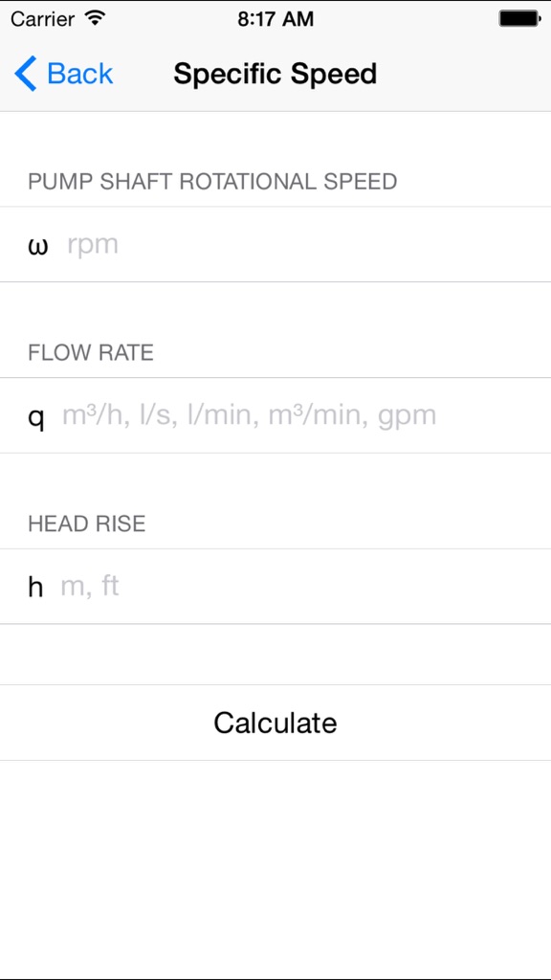Tap the Calculate button
Viewport: 551px width, 980px height.
275,723
